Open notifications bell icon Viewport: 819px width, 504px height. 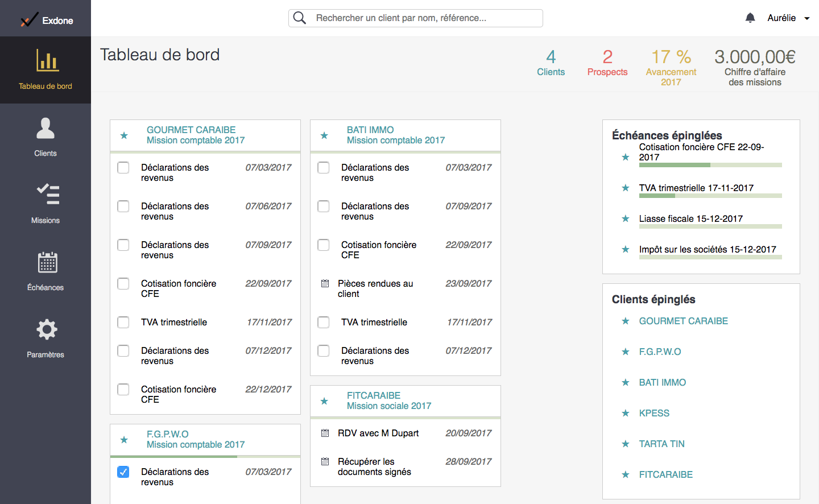pyautogui.click(x=750, y=18)
